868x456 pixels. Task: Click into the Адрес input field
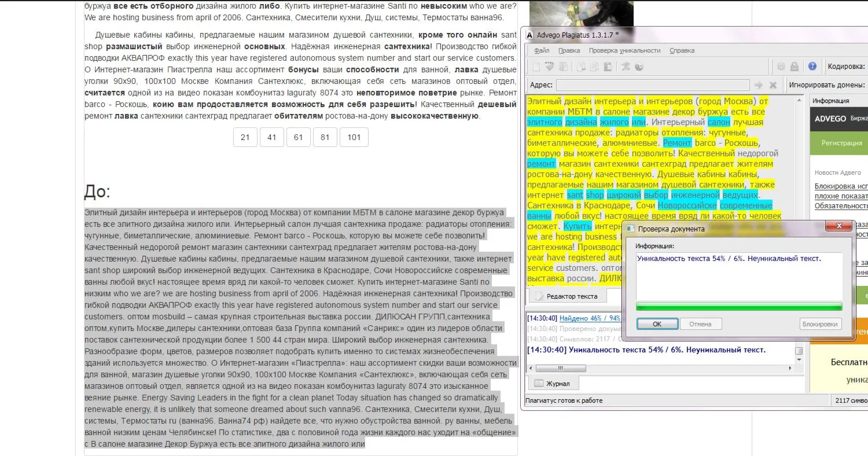(x=653, y=85)
